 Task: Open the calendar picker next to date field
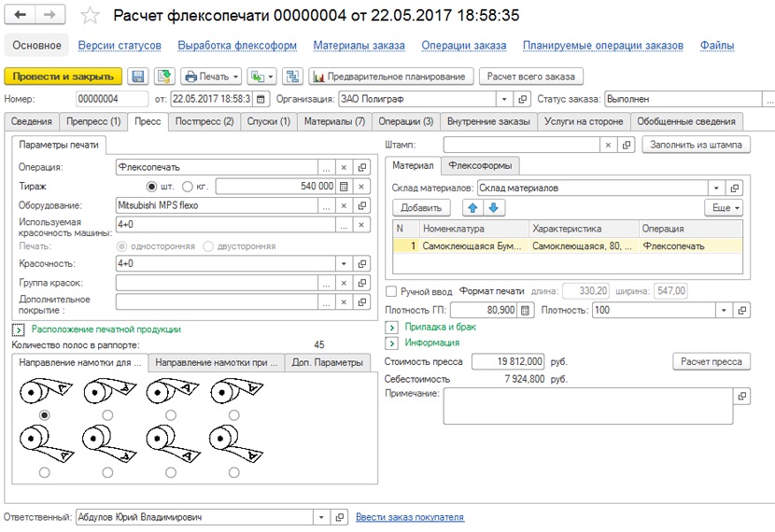[261, 99]
